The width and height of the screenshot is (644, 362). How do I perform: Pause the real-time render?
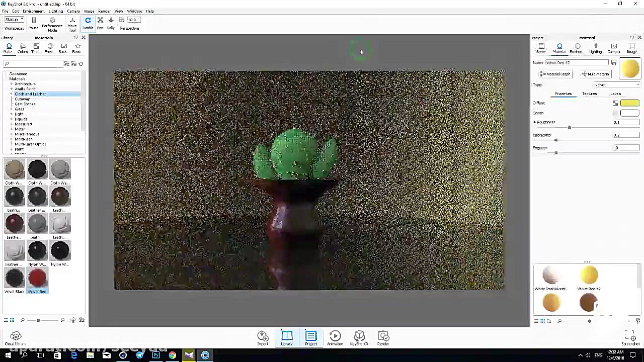[x=34, y=23]
